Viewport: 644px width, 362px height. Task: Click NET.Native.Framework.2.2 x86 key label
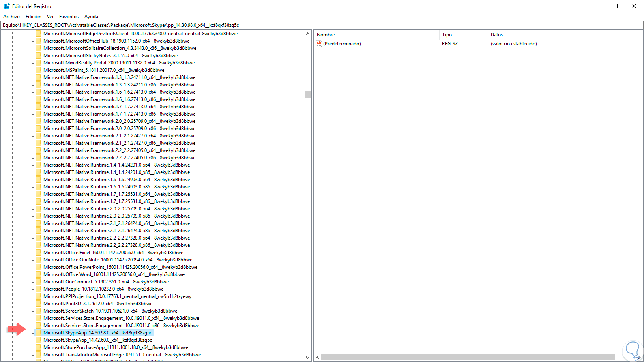[x=119, y=158]
